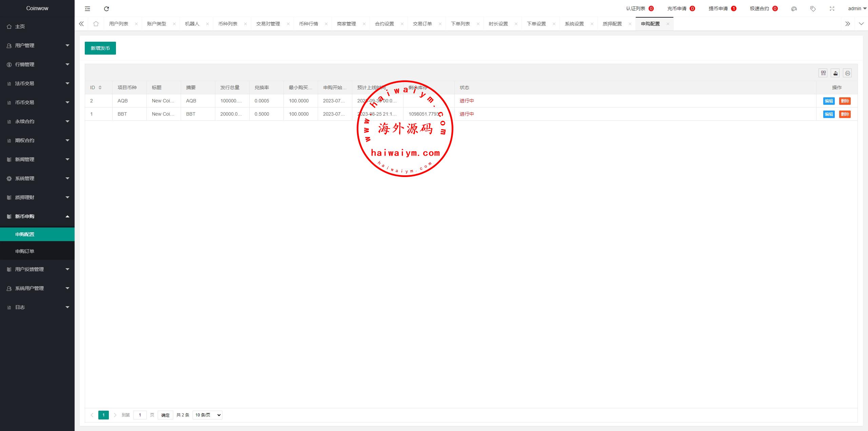
Task: Click the page number input field
Action: tap(140, 415)
